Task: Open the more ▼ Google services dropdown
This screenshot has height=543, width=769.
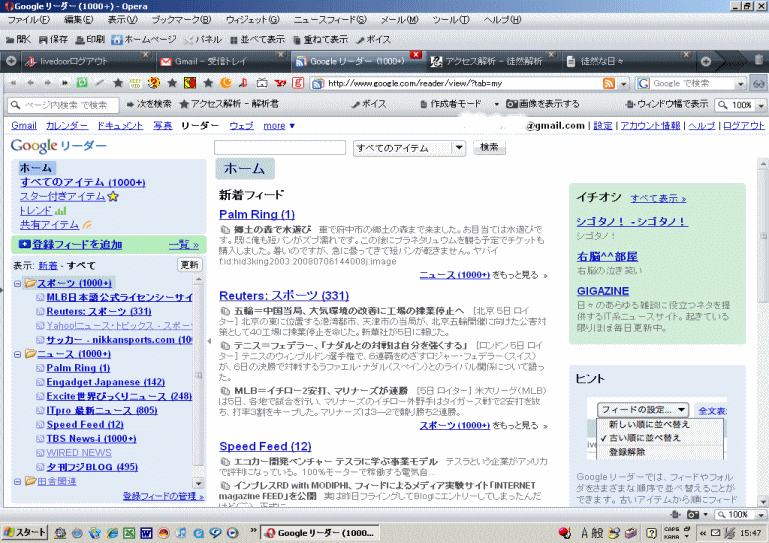Action: pos(279,126)
